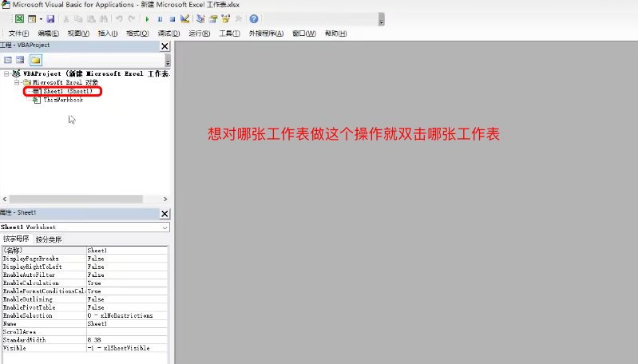This screenshot has height=364, width=638.
Task: Open the 插入(I) menu
Action: (x=108, y=34)
